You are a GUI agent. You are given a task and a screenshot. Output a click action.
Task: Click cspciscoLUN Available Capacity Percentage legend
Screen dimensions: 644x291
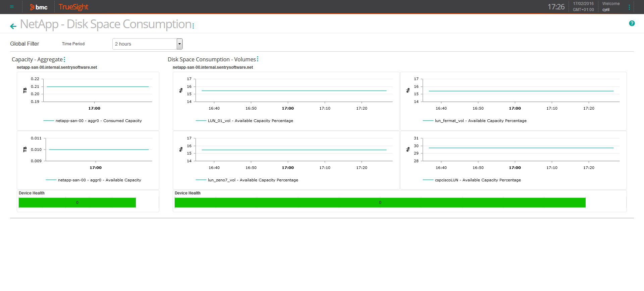tap(472, 180)
